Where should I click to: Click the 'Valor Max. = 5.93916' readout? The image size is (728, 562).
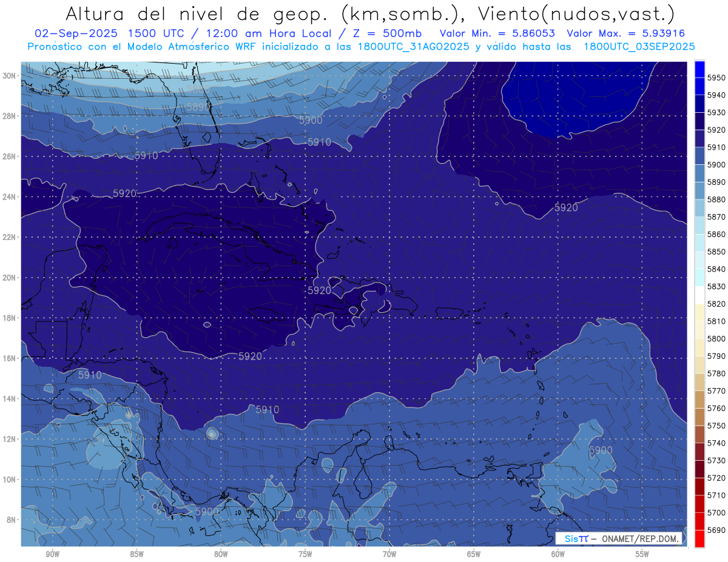(627, 34)
